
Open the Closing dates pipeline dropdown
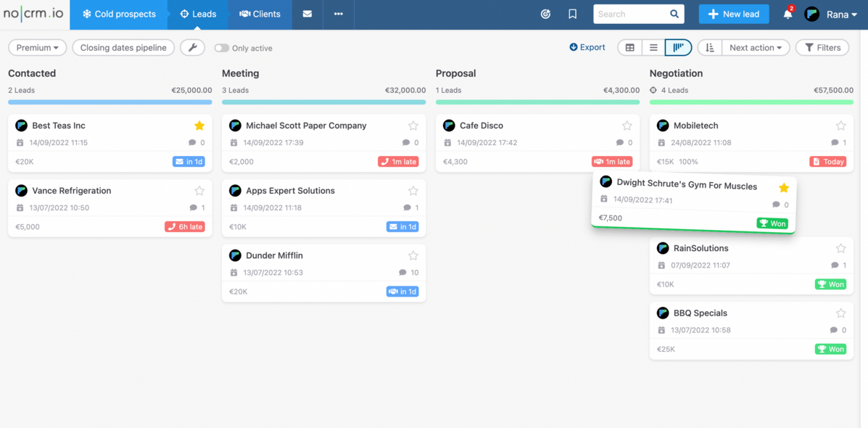[123, 47]
